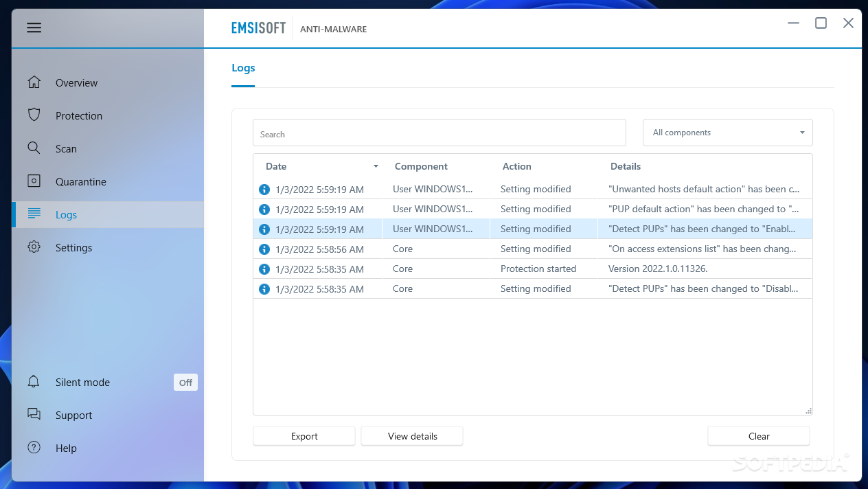Viewport: 868px width, 489px height.
Task: Select Logs item in sidebar
Action: coord(108,214)
